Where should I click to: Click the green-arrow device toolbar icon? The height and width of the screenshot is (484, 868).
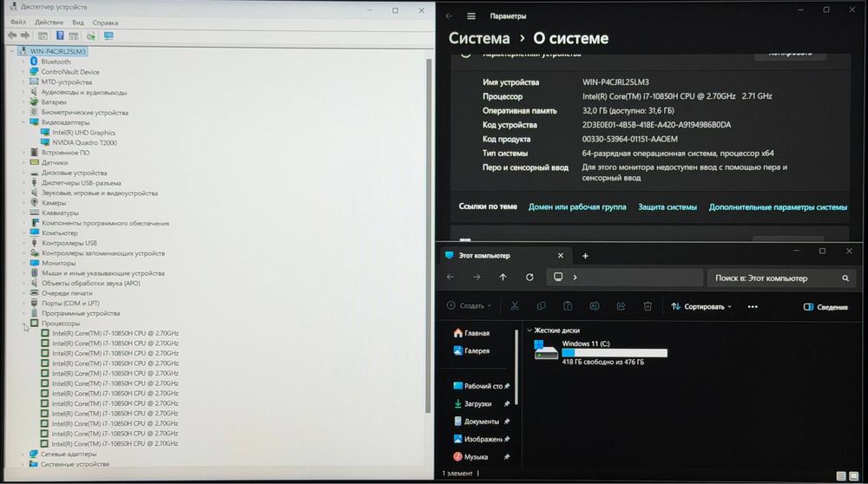click(x=91, y=36)
